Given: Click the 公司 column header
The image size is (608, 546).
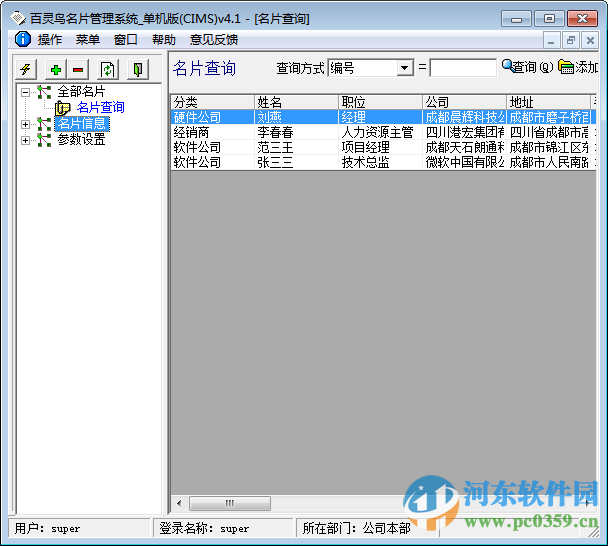Looking at the screenshot, I should pyautogui.click(x=465, y=102).
